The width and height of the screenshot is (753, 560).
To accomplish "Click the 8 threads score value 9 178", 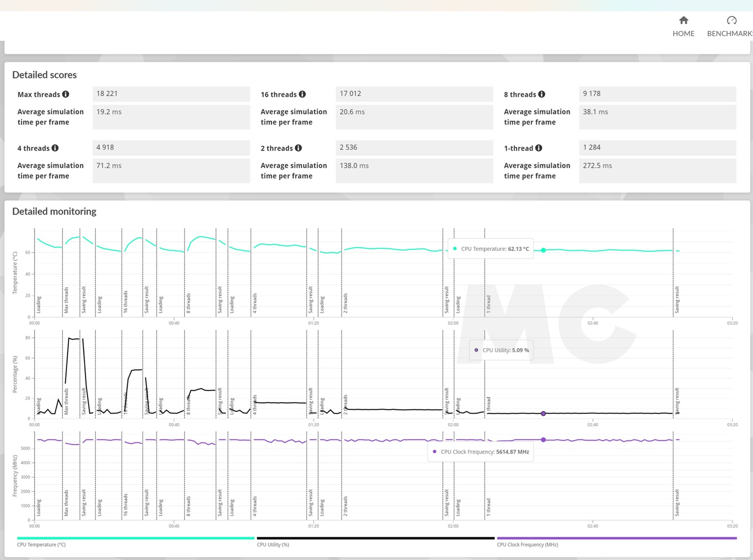I will pos(657,94).
